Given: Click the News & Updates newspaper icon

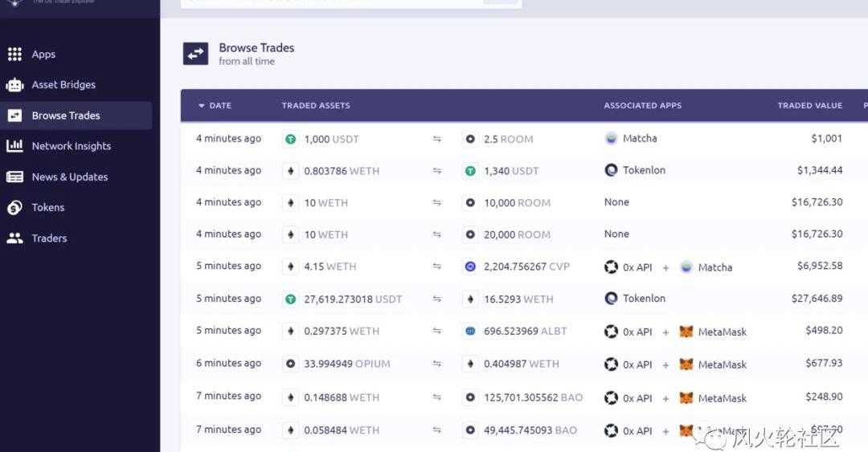Looking at the screenshot, I should pyautogui.click(x=14, y=177).
